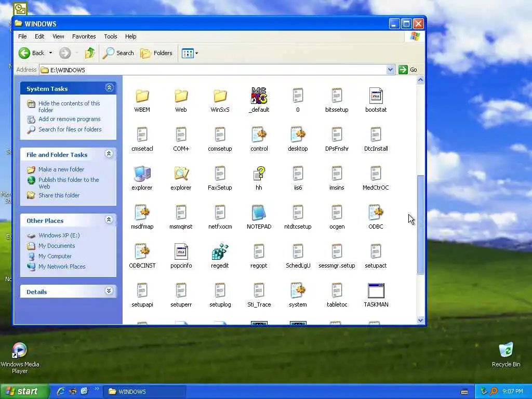This screenshot has height=399, width=532.
Task: Open Recycle Bin on the desktop
Action: tap(506, 354)
